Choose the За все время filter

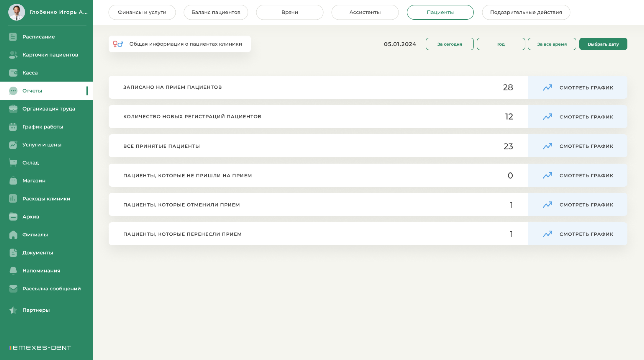pyautogui.click(x=552, y=44)
